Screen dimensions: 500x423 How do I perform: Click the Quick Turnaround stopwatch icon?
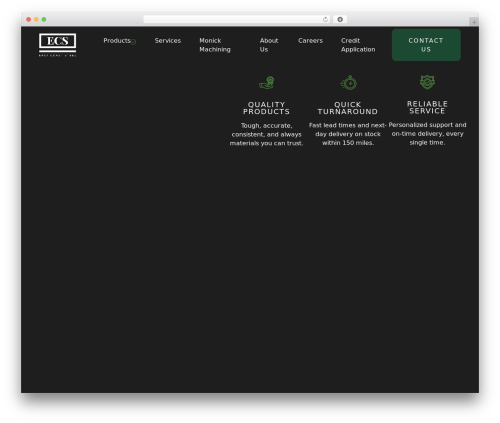(x=349, y=83)
